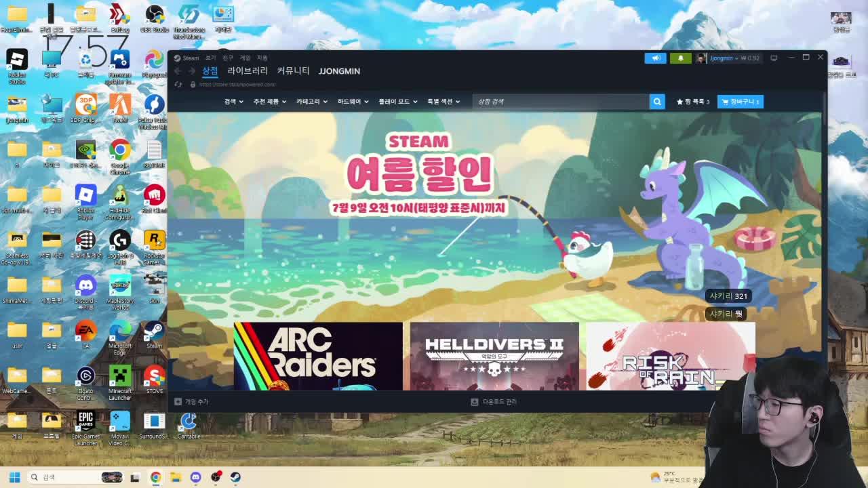Click the Windows taskbar search box
The width and height of the screenshot is (868, 488).
point(75,477)
